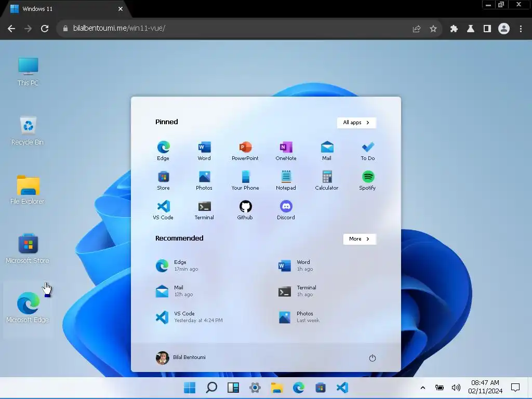Open browser extensions puzzle icon
Screen dimensions: 532x399
coord(454,29)
